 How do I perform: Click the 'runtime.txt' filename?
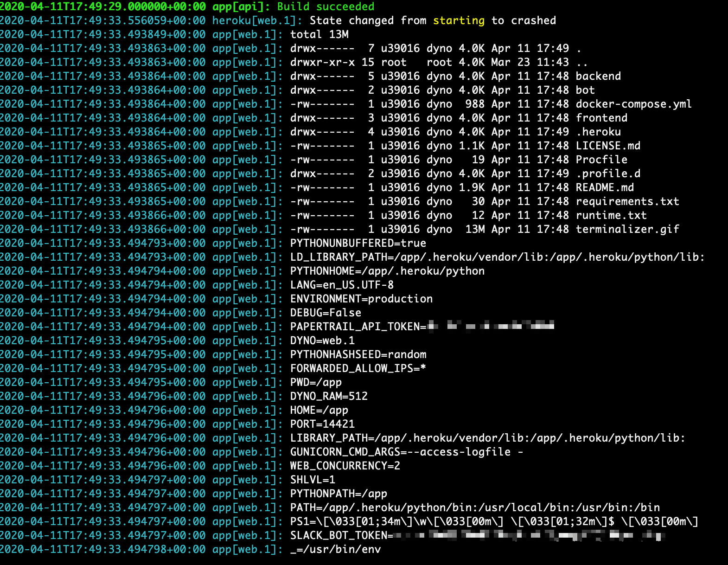(611, 215)
